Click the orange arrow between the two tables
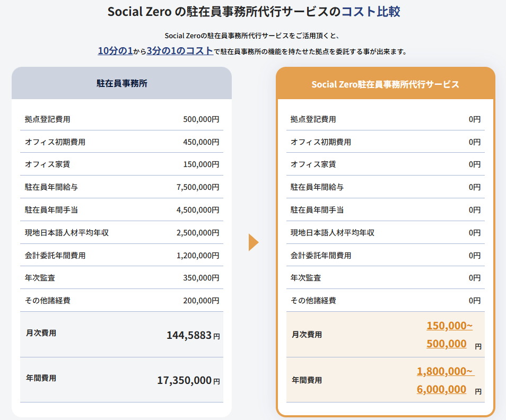Viewport: 506px width, 420px height. (x=254, y=242)
